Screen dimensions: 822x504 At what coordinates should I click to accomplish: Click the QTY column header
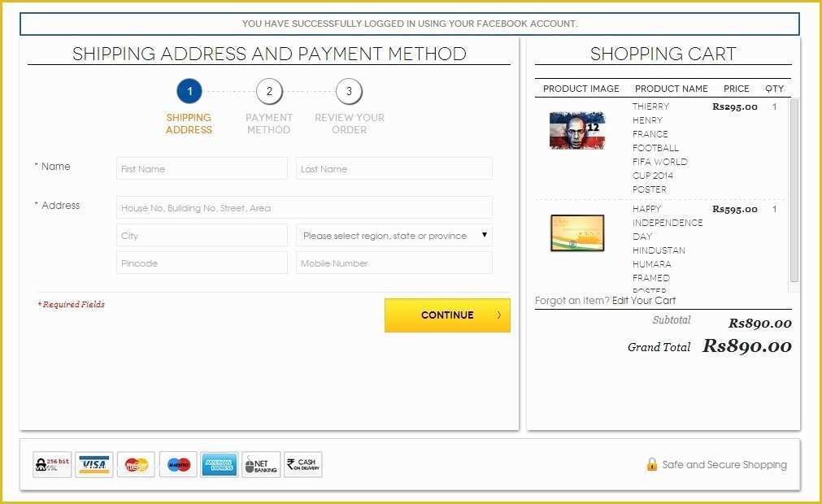click(774, 89)
